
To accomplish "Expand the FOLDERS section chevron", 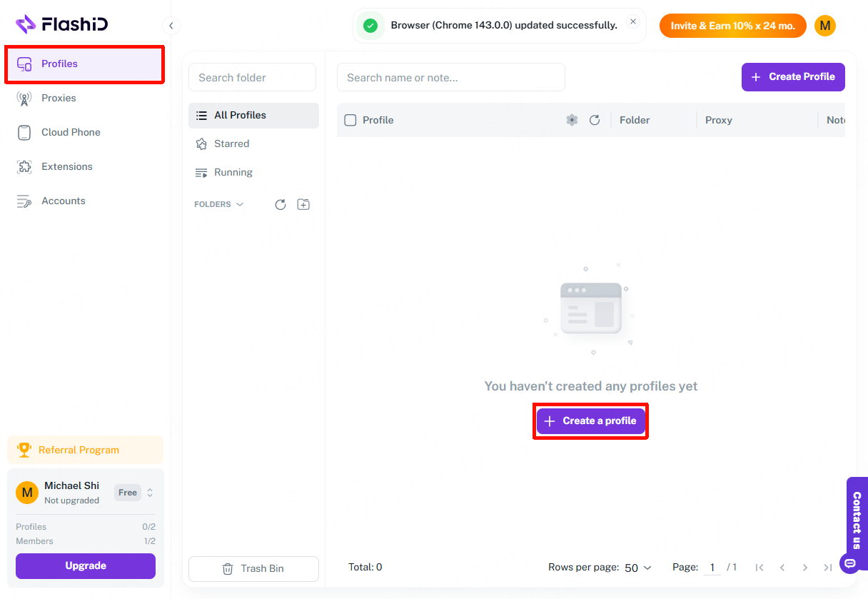I will click(240, 205).
